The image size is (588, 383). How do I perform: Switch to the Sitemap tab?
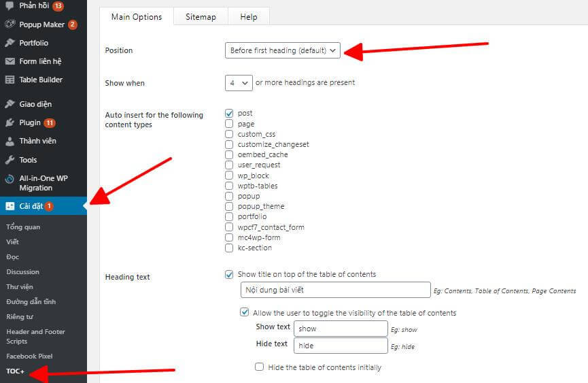[201, 17]
